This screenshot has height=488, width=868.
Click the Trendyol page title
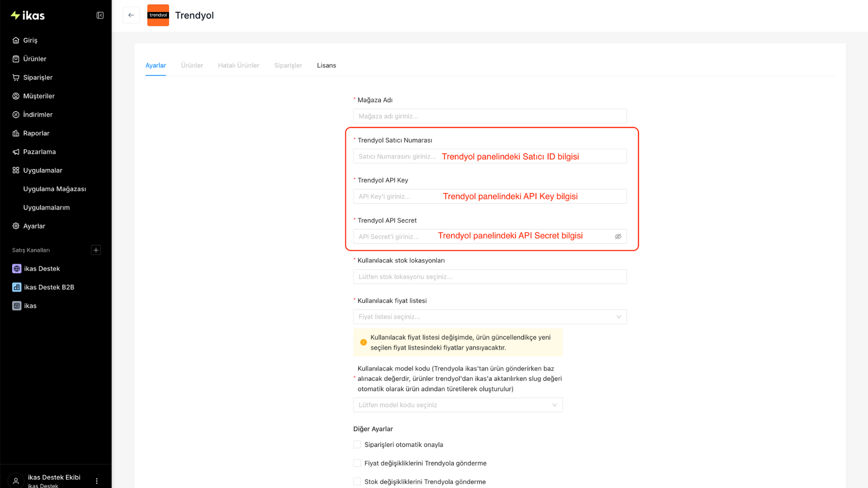tap(194, 15)
